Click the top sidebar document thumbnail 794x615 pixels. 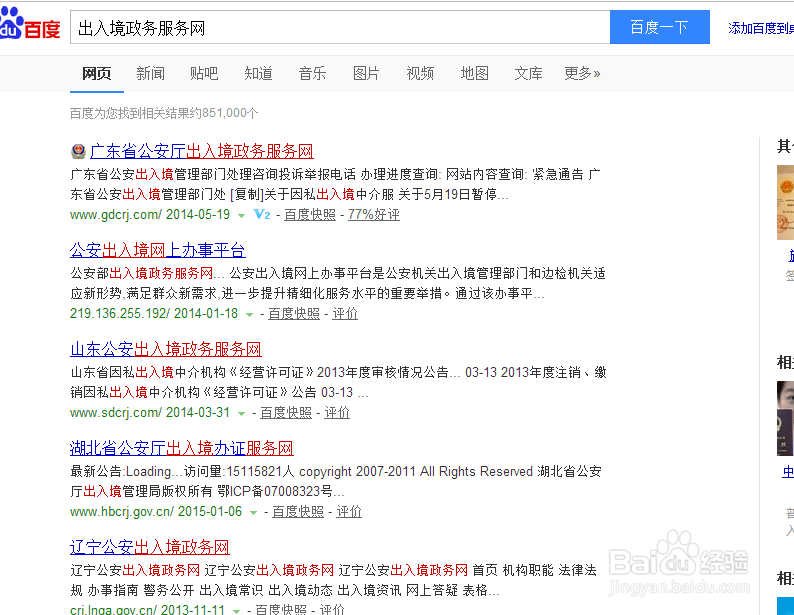(785, 202)
